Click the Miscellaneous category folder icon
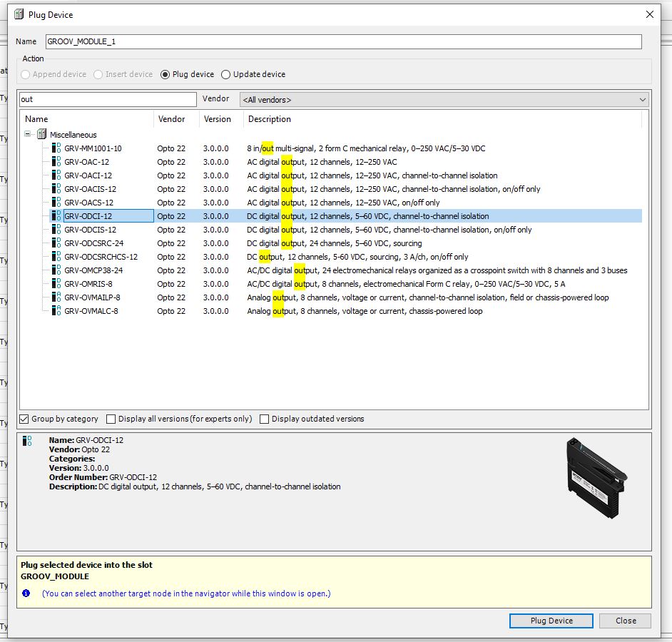The image size is (672, 642). click(41, 134)
